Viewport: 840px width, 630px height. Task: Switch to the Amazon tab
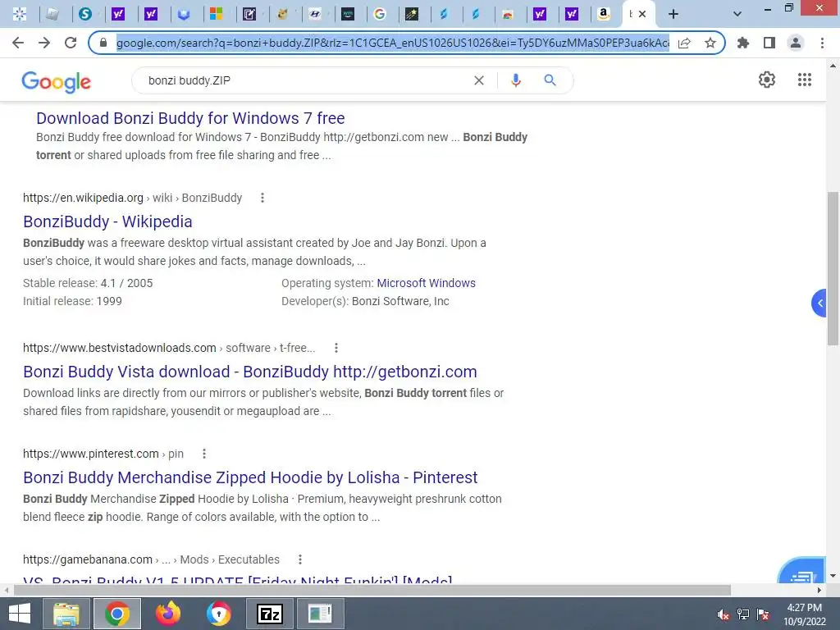[604, 14]
